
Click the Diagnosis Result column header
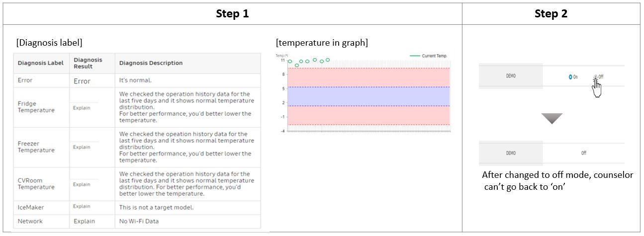point(88,63)
